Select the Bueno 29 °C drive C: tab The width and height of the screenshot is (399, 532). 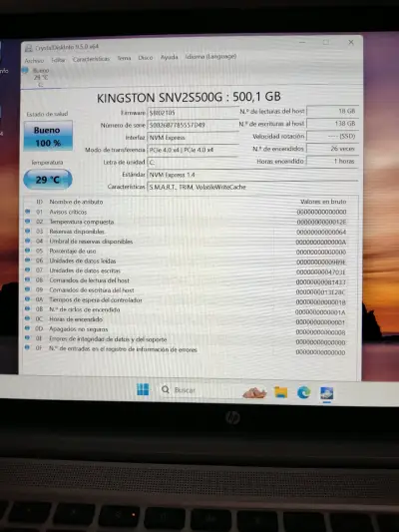click(37, 78)
